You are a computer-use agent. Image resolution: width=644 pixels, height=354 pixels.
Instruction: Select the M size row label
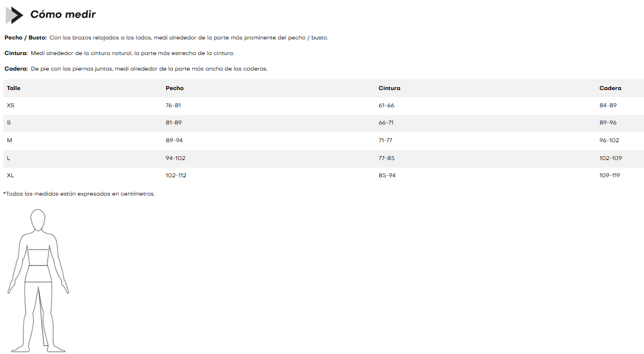click(x=9, y=141)
